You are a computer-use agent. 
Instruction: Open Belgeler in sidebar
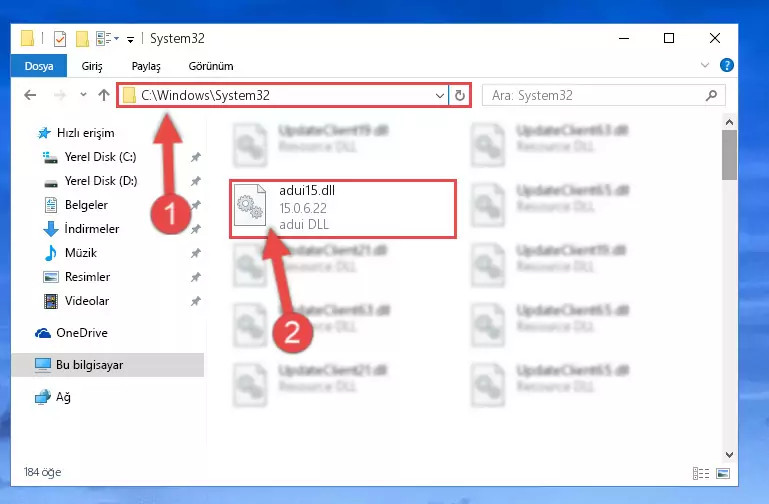86,205
